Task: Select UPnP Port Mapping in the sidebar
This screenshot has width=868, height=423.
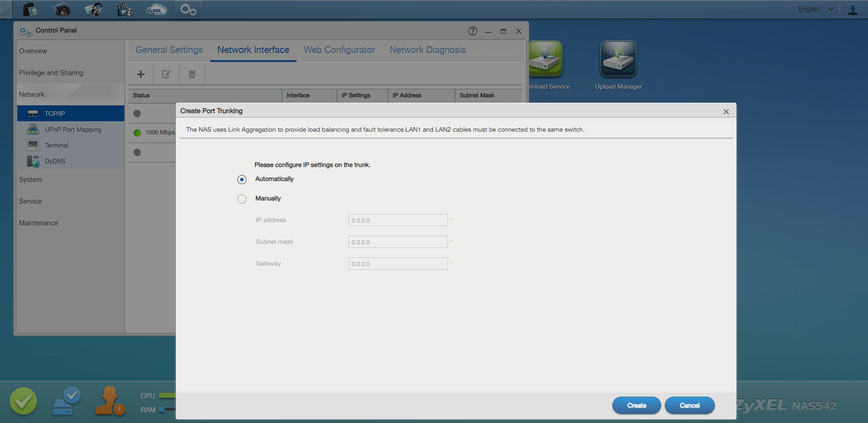Action: (72, 129)
